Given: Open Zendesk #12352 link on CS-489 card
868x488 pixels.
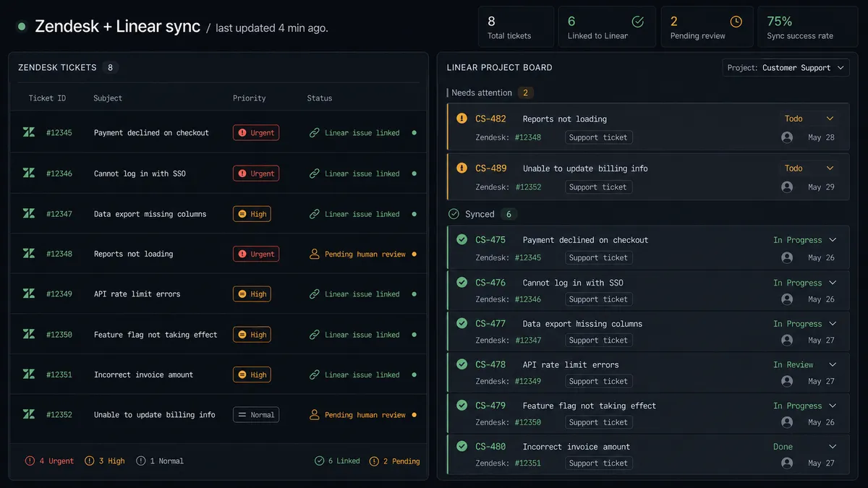Looking at the screenshot, I should point(528,187).
